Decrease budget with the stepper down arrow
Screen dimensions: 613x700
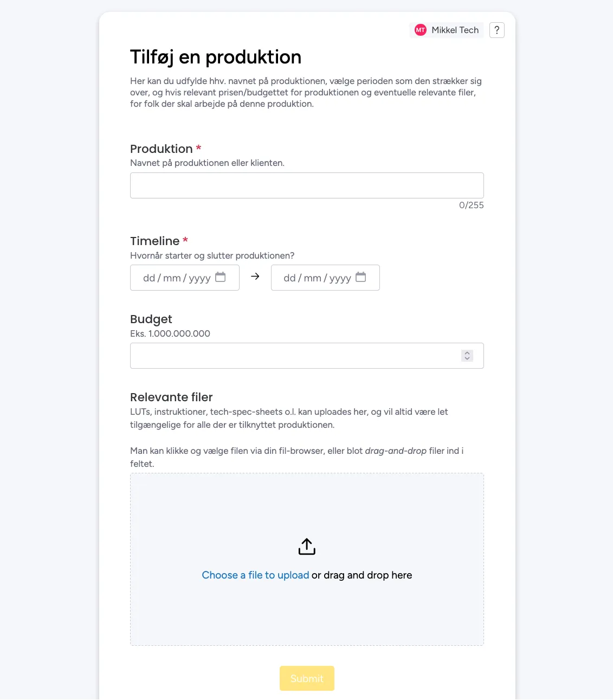click(467, 359)
